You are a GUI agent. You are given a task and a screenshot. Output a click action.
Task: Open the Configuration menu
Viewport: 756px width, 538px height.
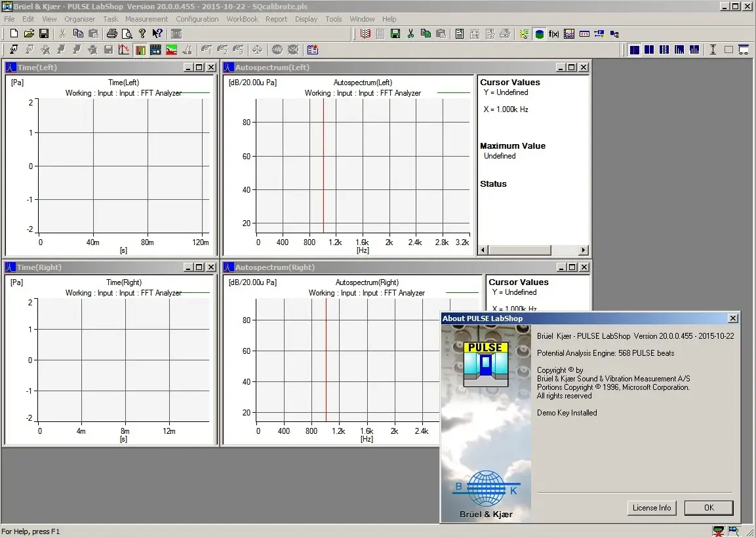[x=197, y=19]
